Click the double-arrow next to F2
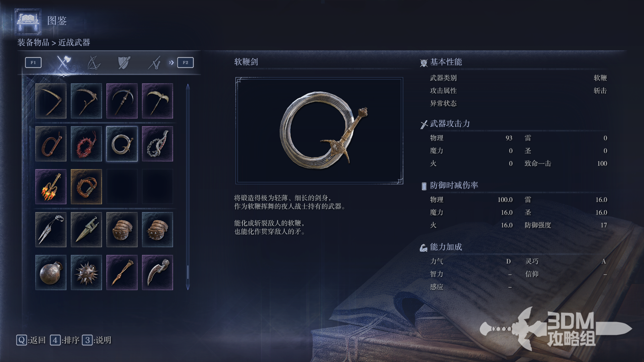This screenshot has height=362, width=644. click(x=171, y=62)
